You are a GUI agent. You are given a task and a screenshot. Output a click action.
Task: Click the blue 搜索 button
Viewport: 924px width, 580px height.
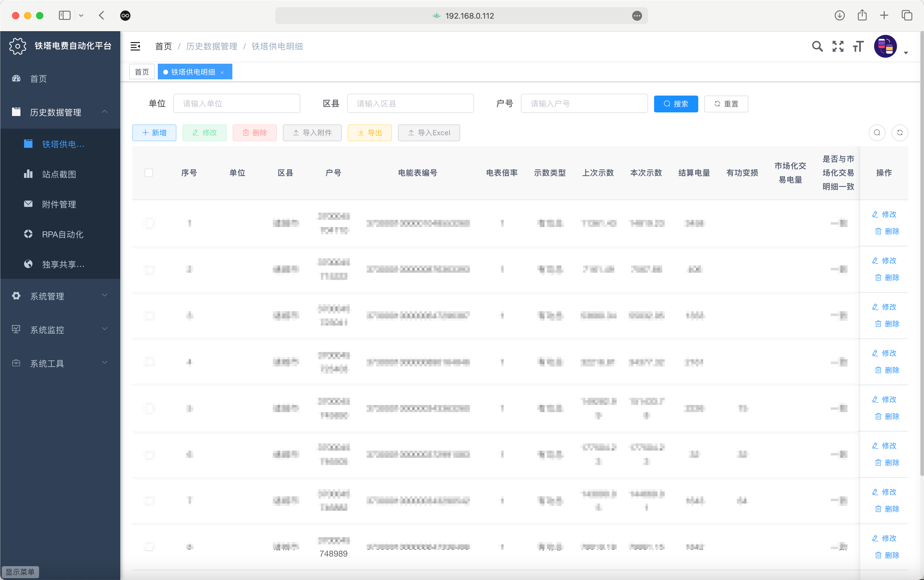675,104
